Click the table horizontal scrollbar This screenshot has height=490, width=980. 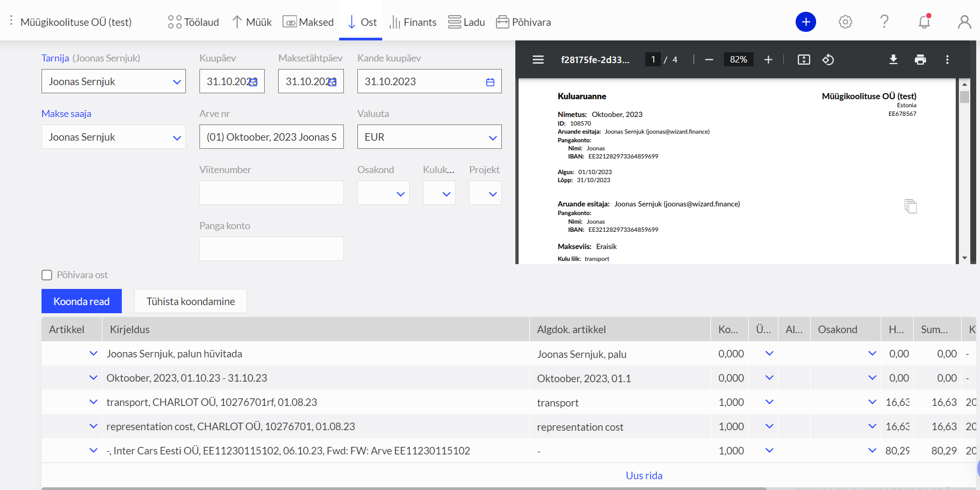[x=404, y=488]
